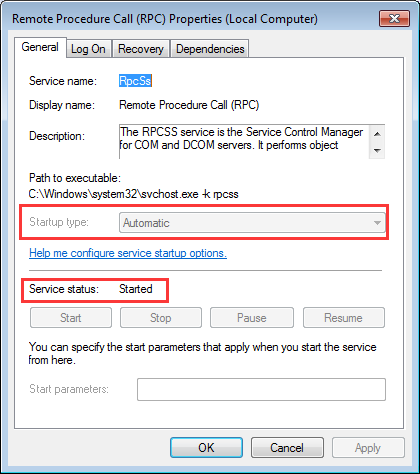420x474 pixels.
Task: Open the Log On tab
Action: pos(88,49)
